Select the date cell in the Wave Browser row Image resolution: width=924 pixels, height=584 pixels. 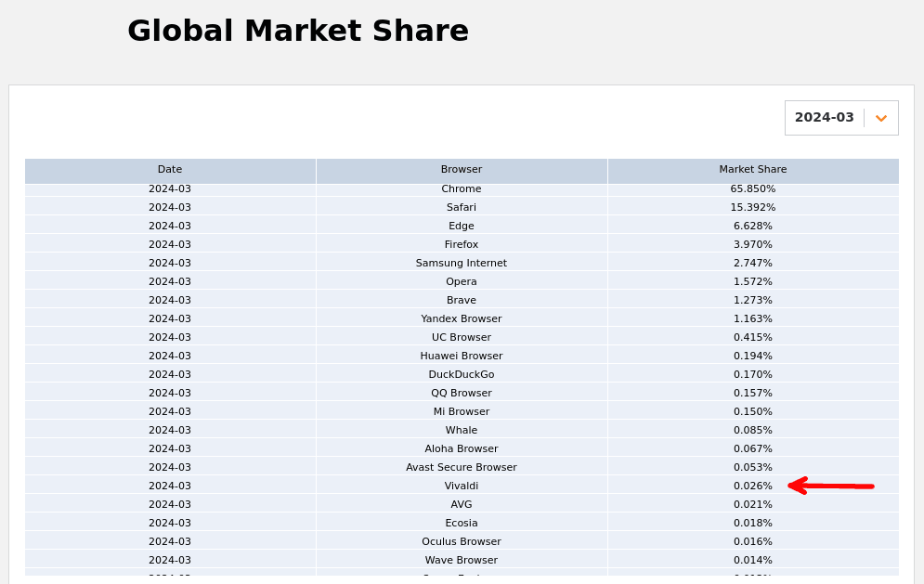click(x=170, y=561)
